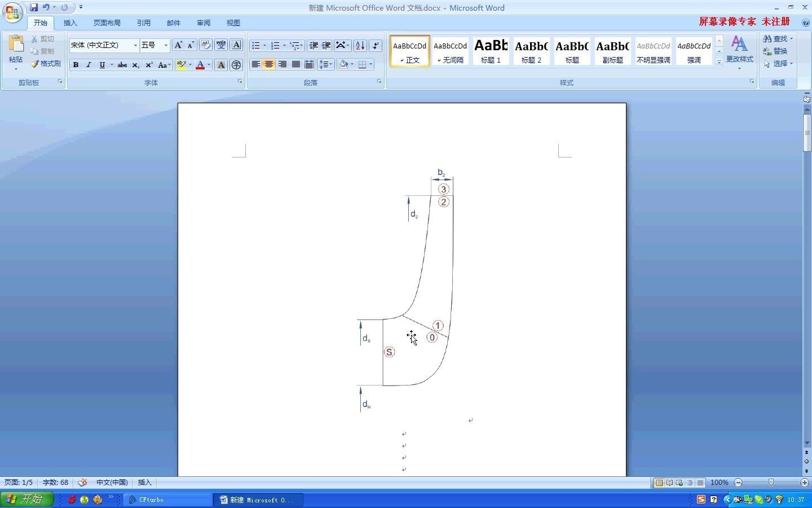Open the Font dialog launcher
This screenshot has height=508, width=812.
240,82
